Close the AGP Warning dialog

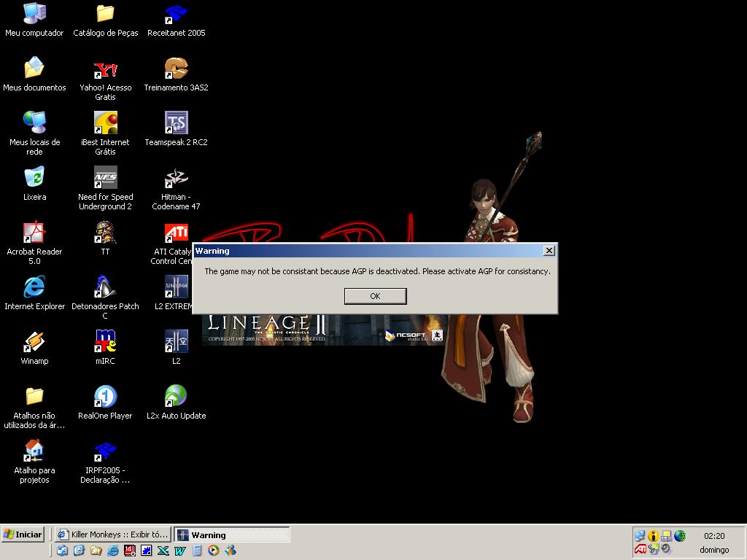(549, 251)
